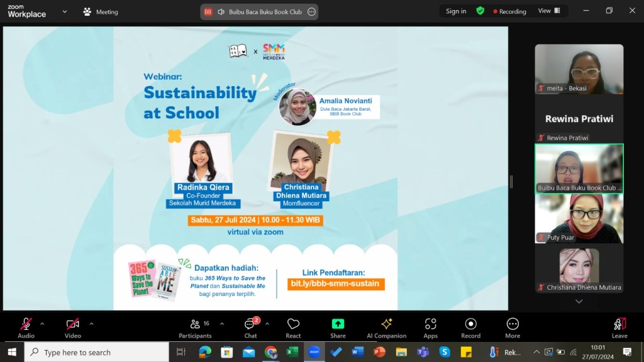Open the More options menu
This screenshot has height=362, width=644.
[x=513, y=327]
